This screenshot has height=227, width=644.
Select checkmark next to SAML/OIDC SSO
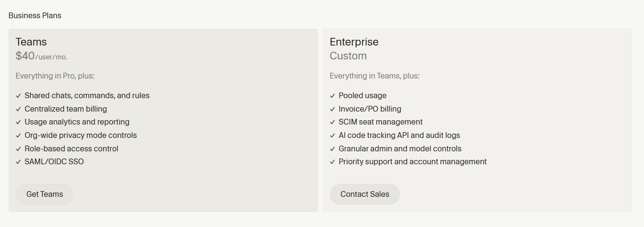(x=18, y=162)
